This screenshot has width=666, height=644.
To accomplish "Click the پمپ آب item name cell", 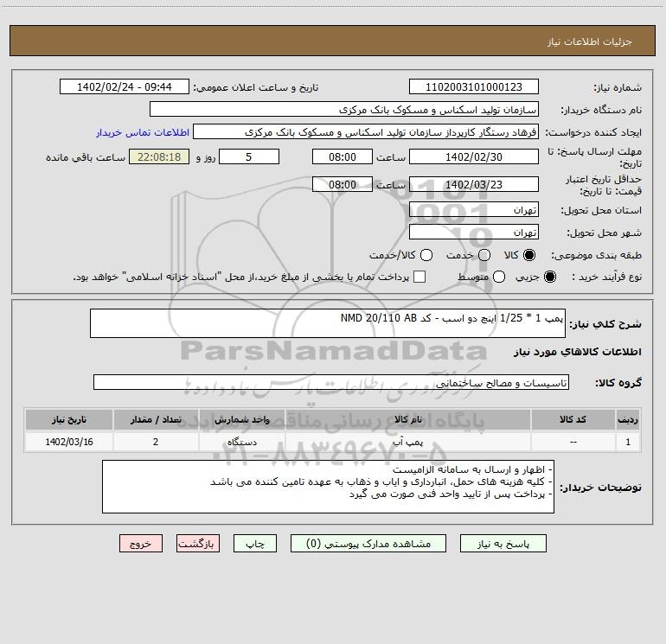I will (407, 442).
